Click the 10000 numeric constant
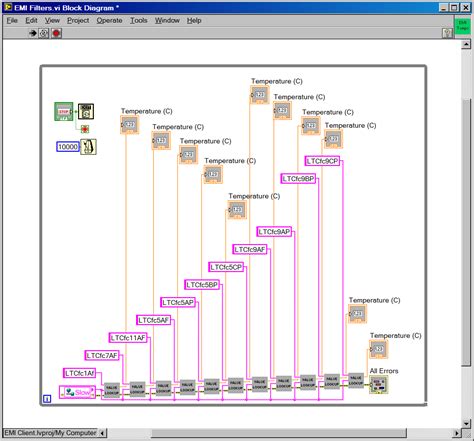Image resolution: width=474 pixels, height=441 pixels. 68,147
